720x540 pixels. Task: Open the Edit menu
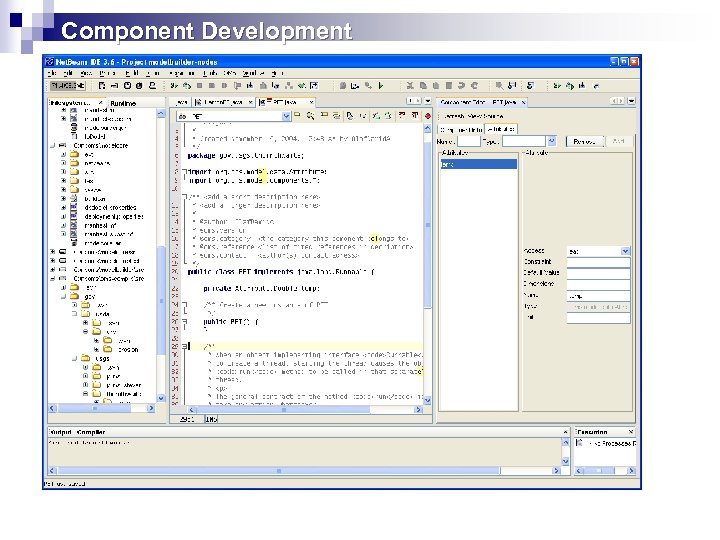pyautogui.click(x=68, y=73)
